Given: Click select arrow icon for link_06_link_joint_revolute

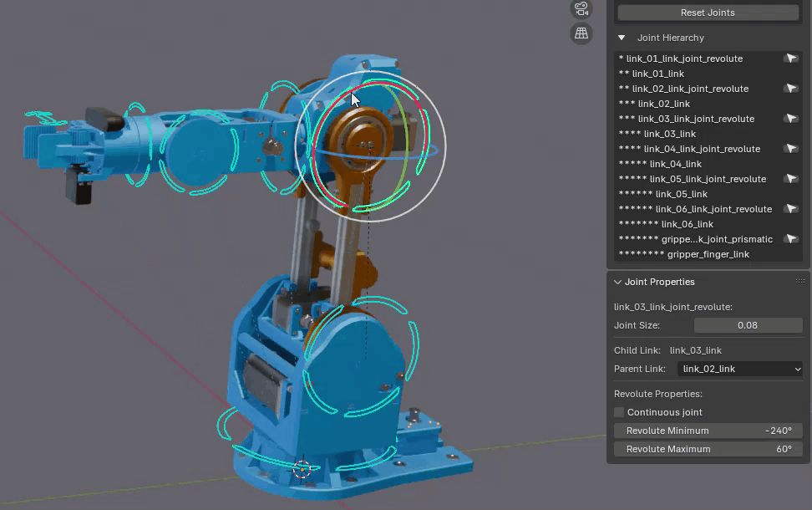Looking at the screenshot, I should [x=790, y=209].
